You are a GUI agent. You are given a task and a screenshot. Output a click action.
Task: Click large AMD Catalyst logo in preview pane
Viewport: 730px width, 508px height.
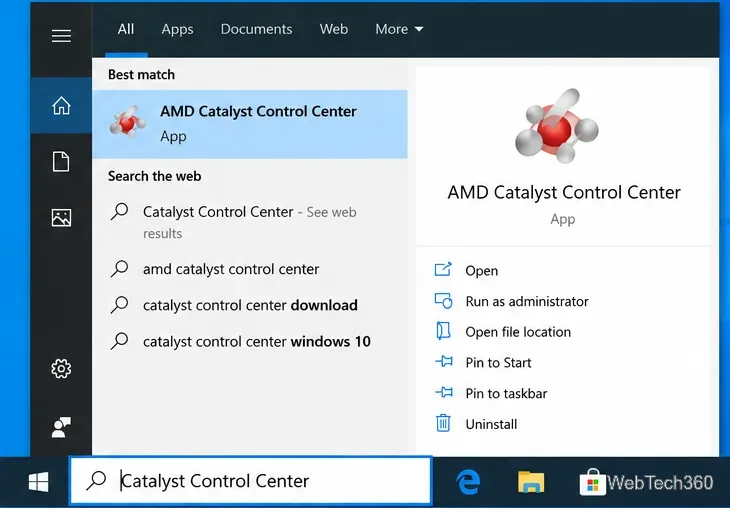tap(556, 127)
